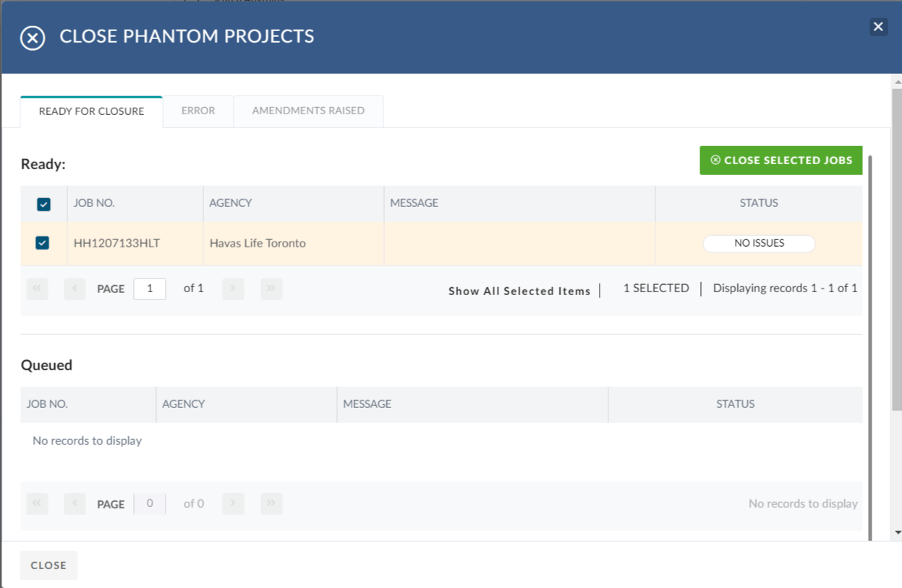Go to last page in Ready pager
This screenshot has width=902, height=588.
271,289
